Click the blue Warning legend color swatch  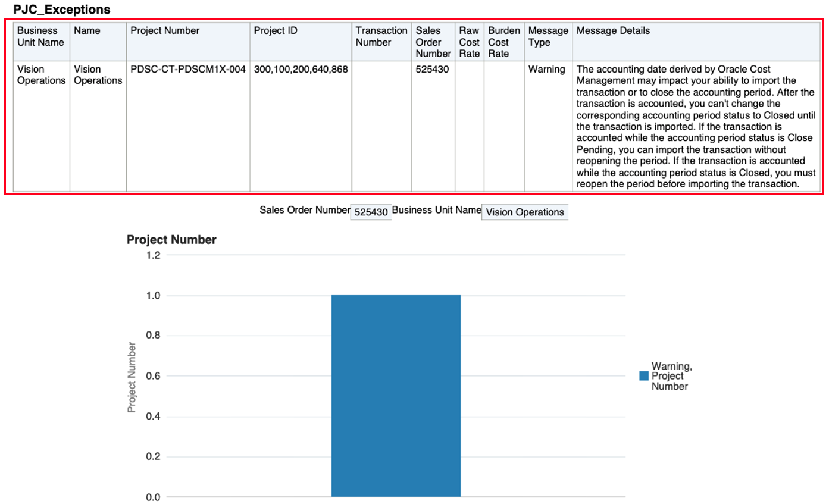pyautogui.click(x=643, y=376)
